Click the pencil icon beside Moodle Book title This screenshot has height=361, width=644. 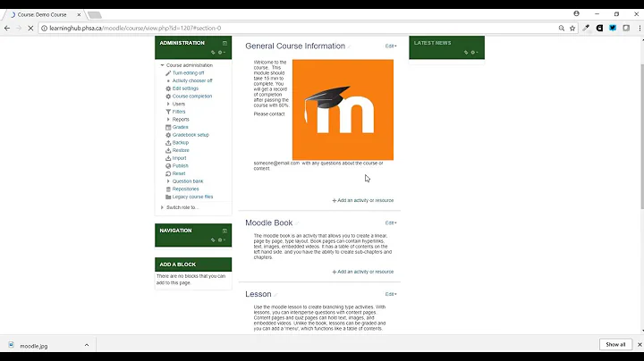297,223
